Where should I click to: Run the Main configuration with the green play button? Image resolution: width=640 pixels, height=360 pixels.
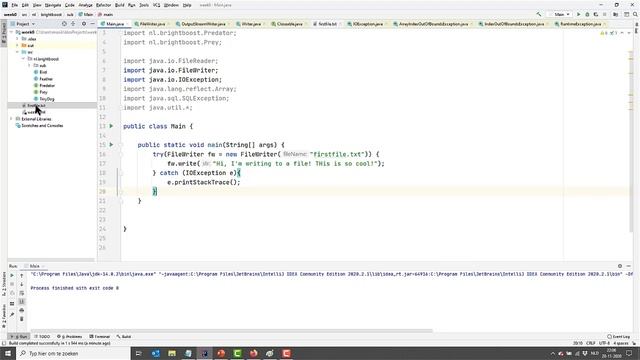(578, 14)
